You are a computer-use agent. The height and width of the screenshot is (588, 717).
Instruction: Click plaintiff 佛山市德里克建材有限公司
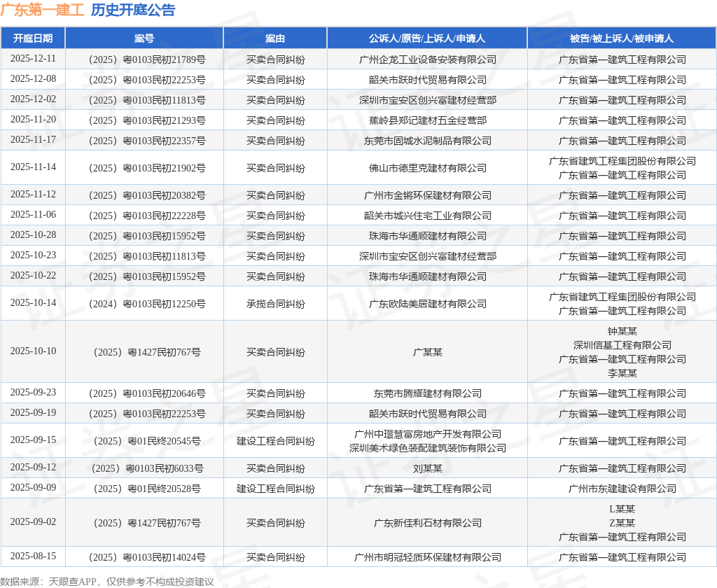click(x=428, y=168)
